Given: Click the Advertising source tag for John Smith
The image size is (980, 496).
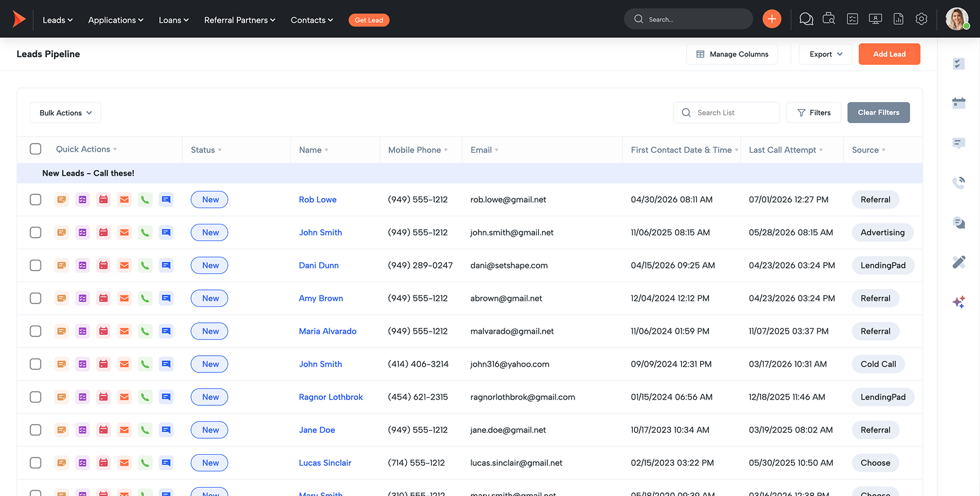Looking at the screenshot, I should pos(882,232).
